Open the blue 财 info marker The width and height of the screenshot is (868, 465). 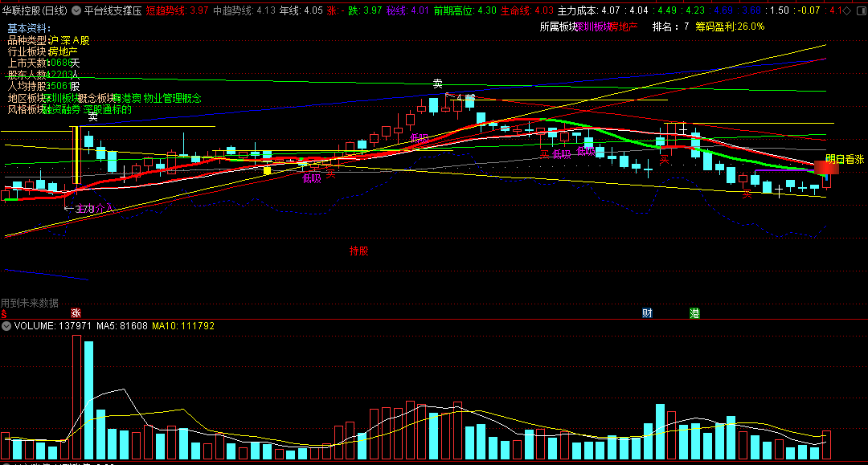pos(647,313)
